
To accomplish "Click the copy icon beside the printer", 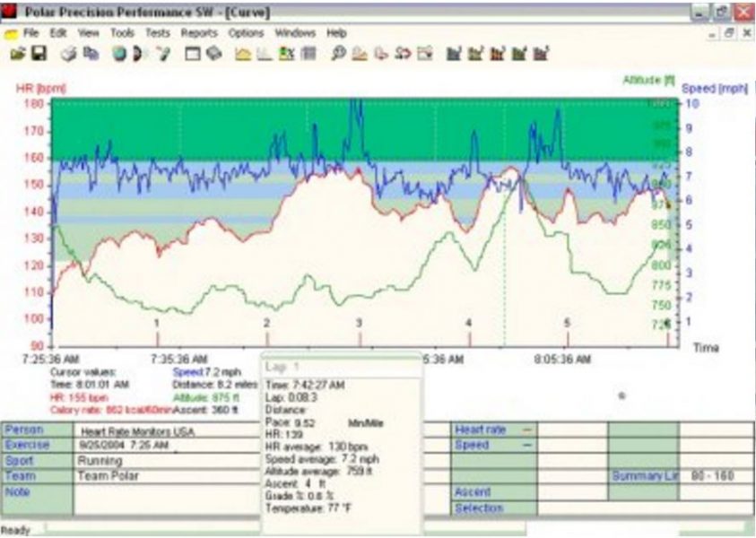I will tap(91, 54).
